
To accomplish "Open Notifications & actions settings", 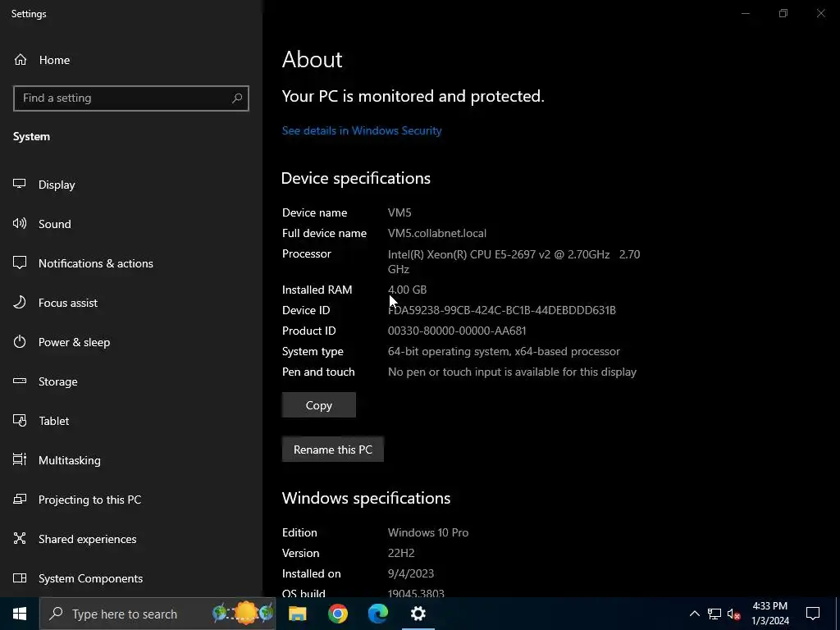I will 83,263.
